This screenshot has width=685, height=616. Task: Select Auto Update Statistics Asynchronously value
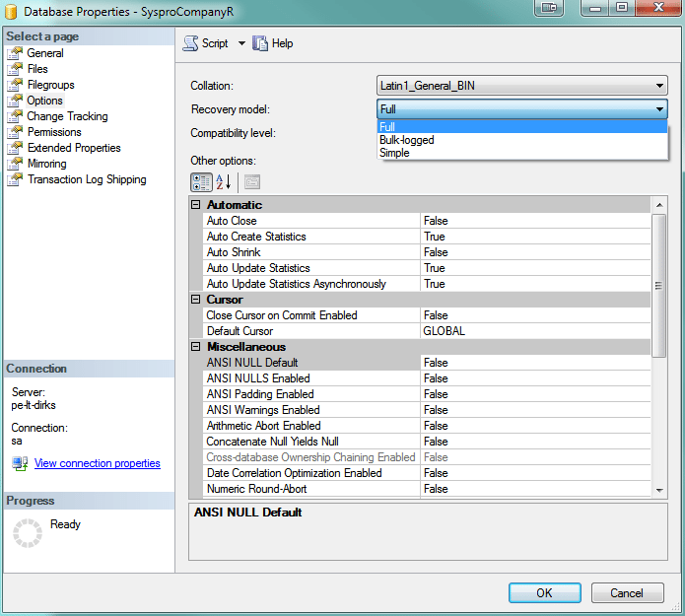pyautogui.click(x=535, y=284)
